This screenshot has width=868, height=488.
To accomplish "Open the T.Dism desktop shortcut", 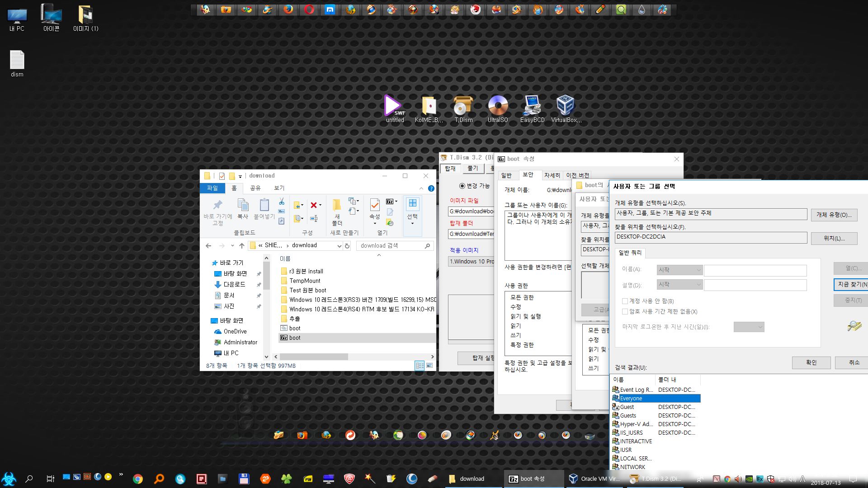I will coord(463,109).
